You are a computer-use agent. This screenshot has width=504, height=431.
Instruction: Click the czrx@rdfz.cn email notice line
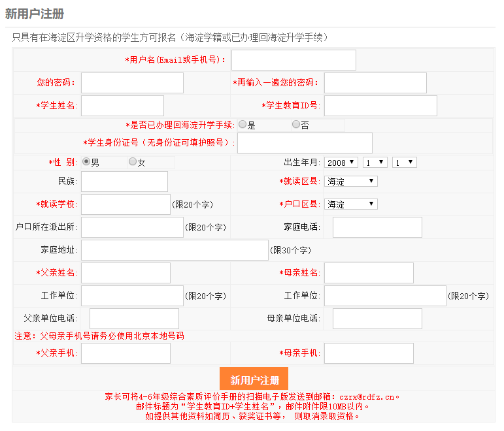[252, 397]
